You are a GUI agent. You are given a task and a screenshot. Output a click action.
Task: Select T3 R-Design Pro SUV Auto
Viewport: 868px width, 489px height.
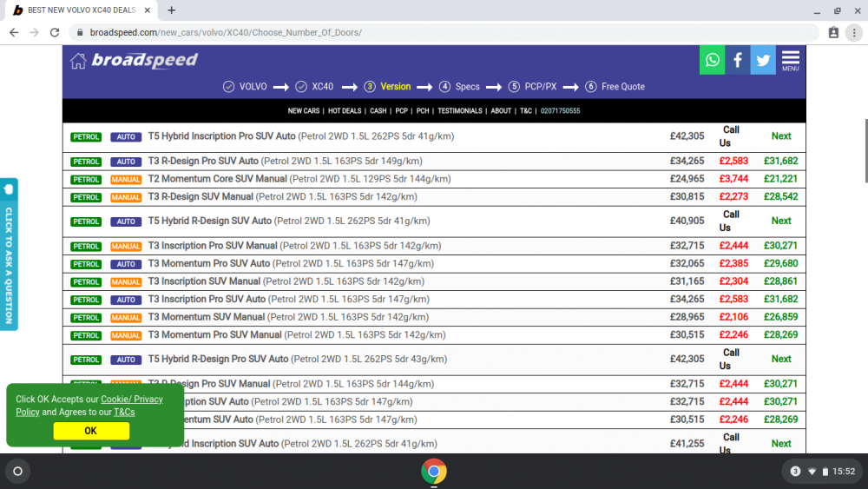point(285,162)
